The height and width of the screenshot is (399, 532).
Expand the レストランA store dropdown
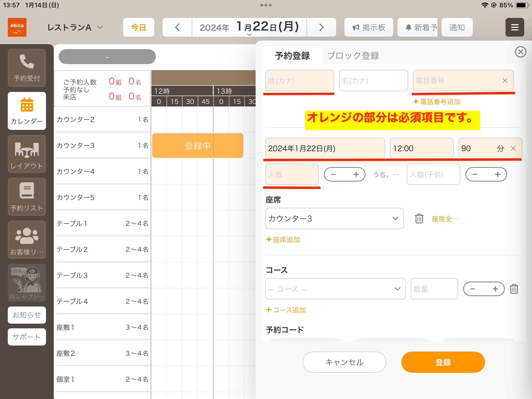(x=75, y=27)
